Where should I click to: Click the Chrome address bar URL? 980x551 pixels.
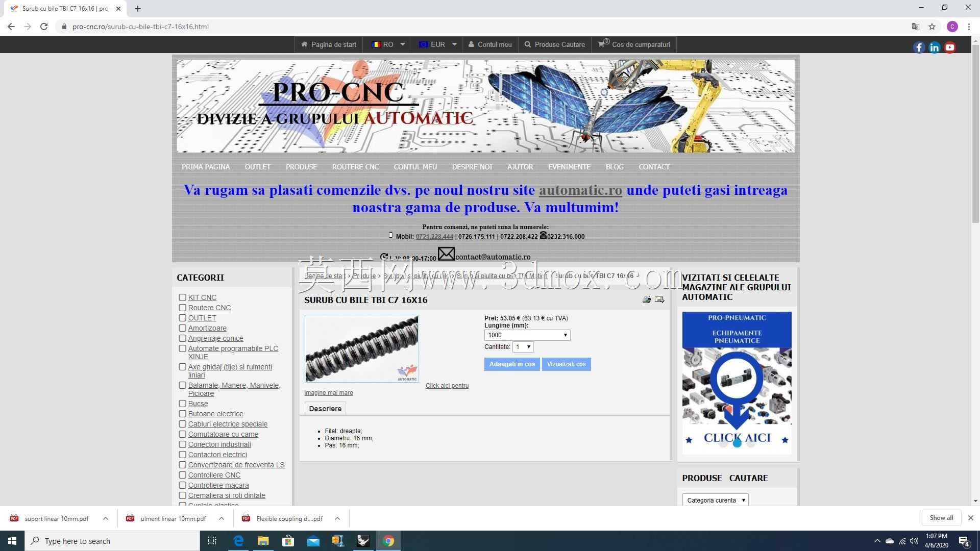(140, 27)
